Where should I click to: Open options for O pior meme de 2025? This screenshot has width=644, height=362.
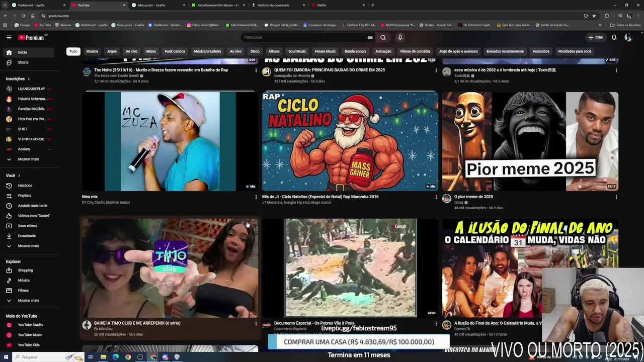(616, 197)
